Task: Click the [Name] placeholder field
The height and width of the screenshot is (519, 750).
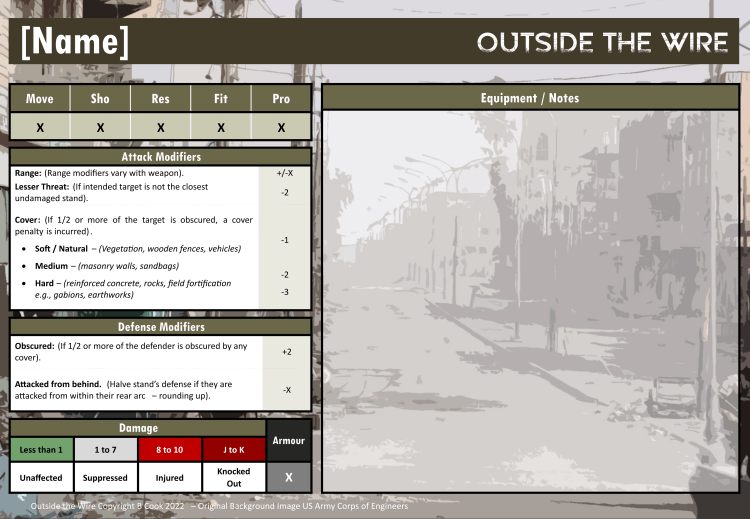Action: click(x=75, y=42)
